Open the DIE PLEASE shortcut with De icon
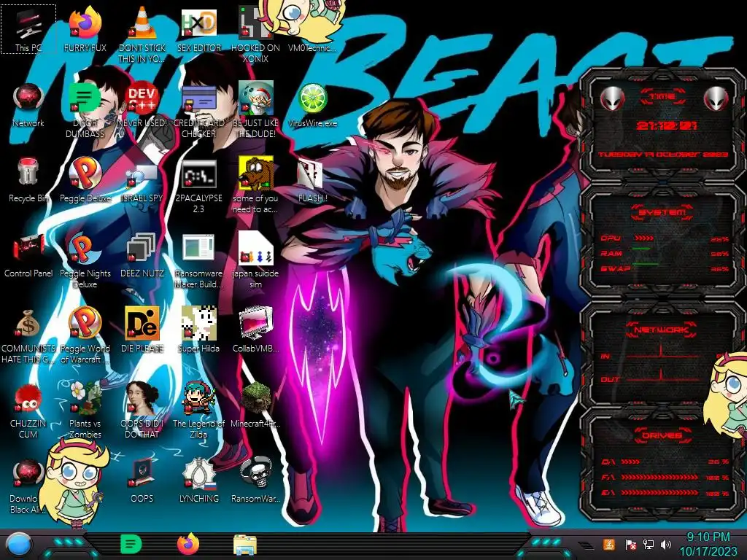The width and height of the screenshot is (747, 560). (x=142, y=330)
